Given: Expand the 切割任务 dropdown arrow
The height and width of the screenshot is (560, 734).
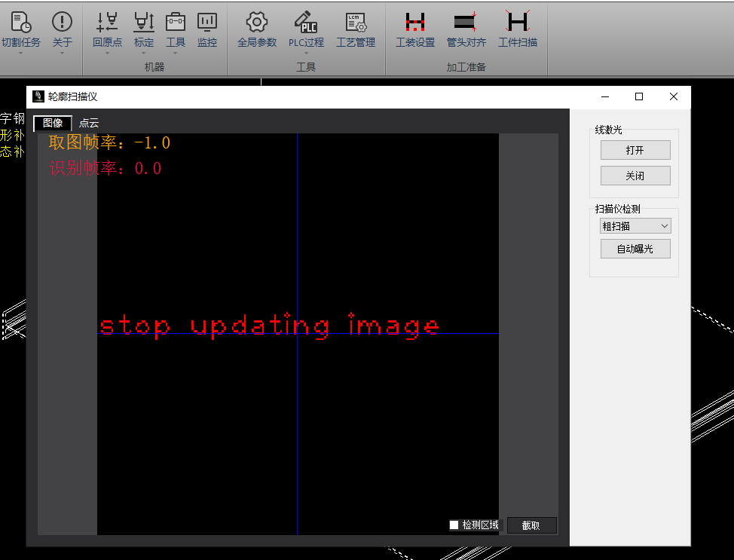Looking at the screenshot, I should click(20, 54).
